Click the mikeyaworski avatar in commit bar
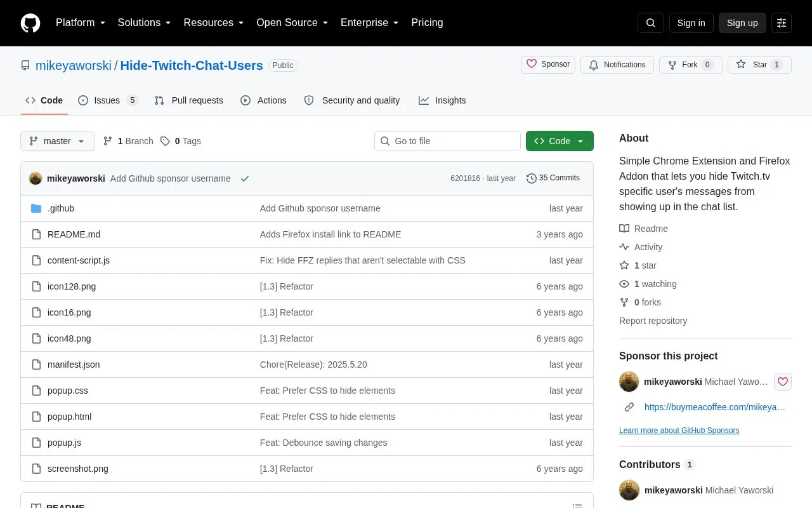 click(36, 178)
